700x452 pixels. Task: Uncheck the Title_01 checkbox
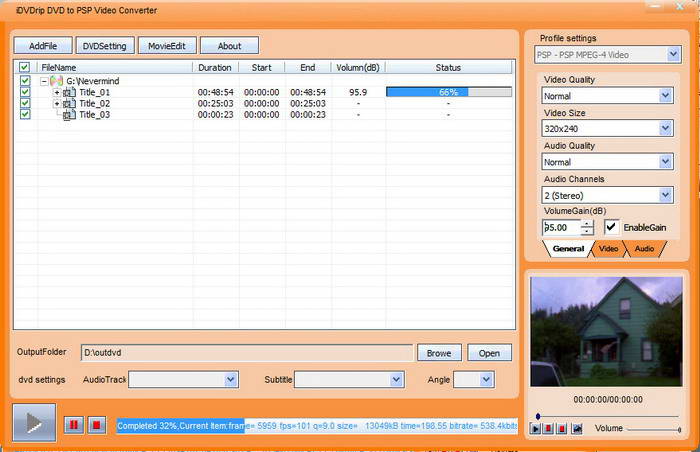(x=25, y=92)
